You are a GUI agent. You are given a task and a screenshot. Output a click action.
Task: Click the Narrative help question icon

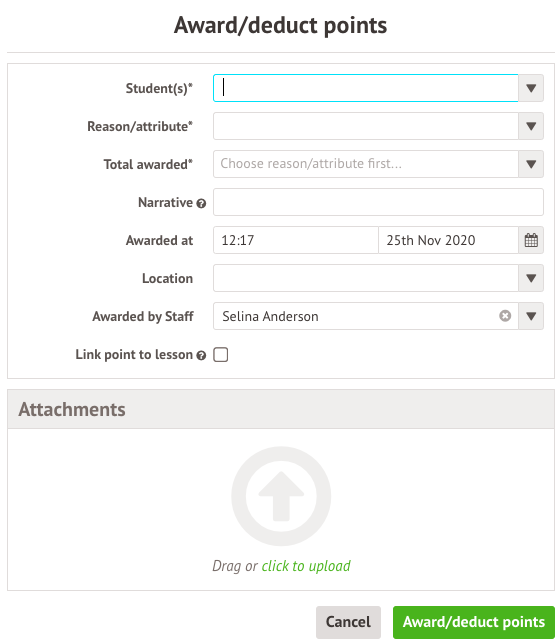201,203
